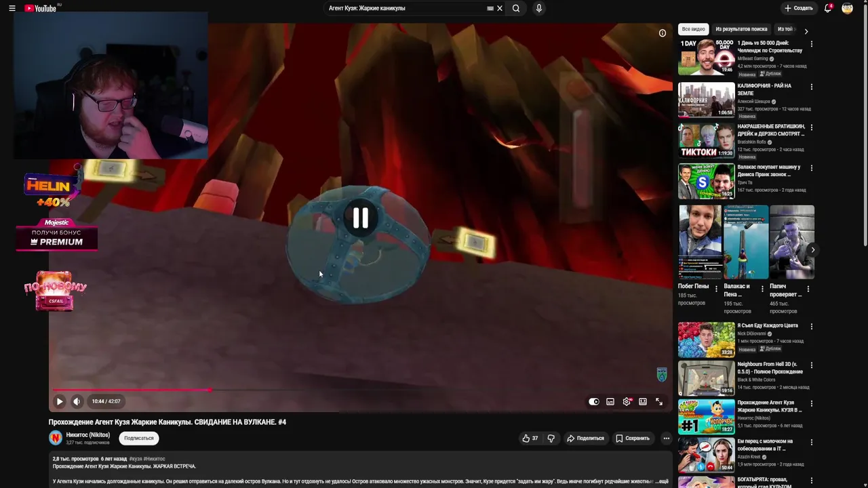Expand the description with ...ещё
Screen dimensions: 868x488
click(x=663, y=481)
